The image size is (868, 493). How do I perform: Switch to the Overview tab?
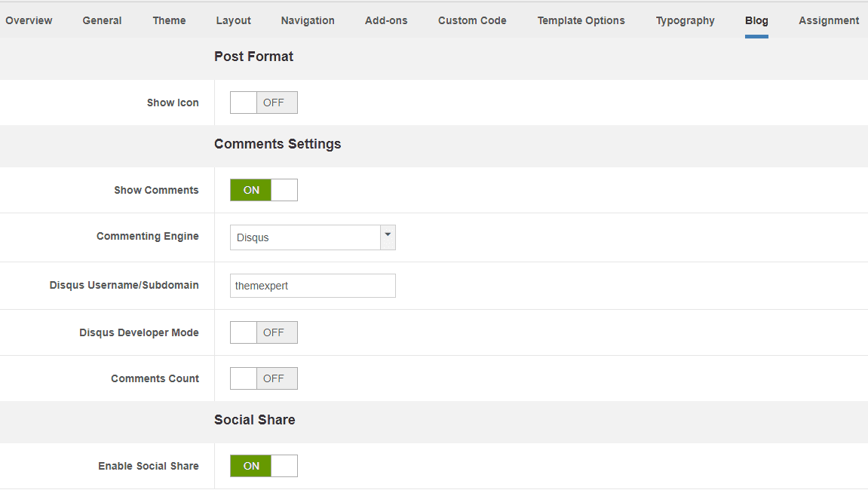point(29,20)
